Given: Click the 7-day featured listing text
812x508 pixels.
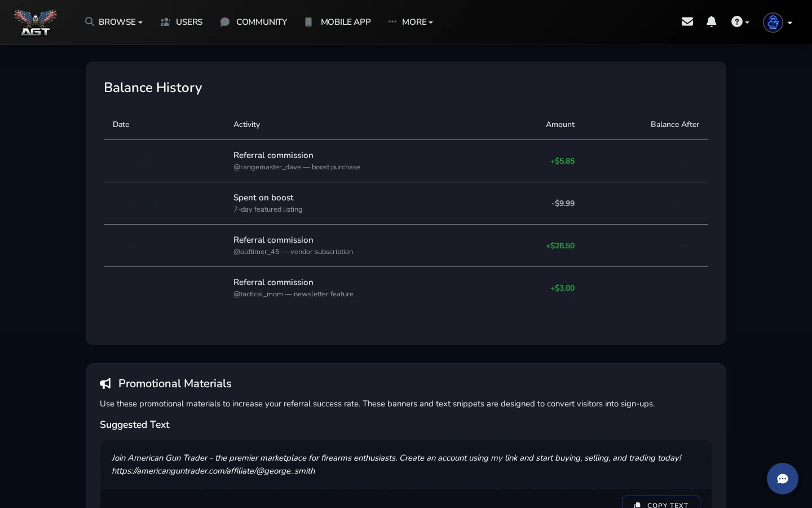Looking at the screenshot, I should 268,209.
